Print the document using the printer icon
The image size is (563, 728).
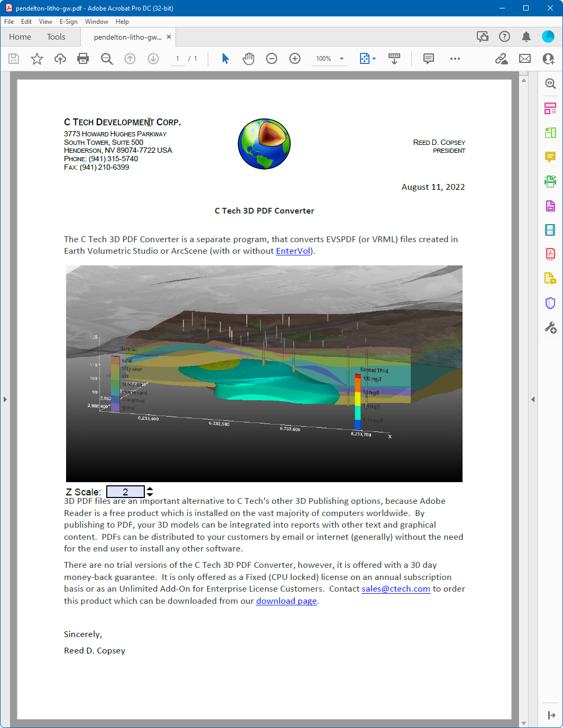coord(83,59)
